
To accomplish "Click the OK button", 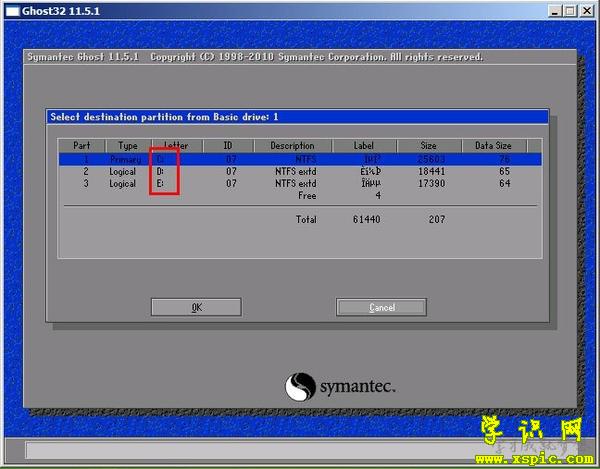I will pyautogui.click(x=196, y=307).
